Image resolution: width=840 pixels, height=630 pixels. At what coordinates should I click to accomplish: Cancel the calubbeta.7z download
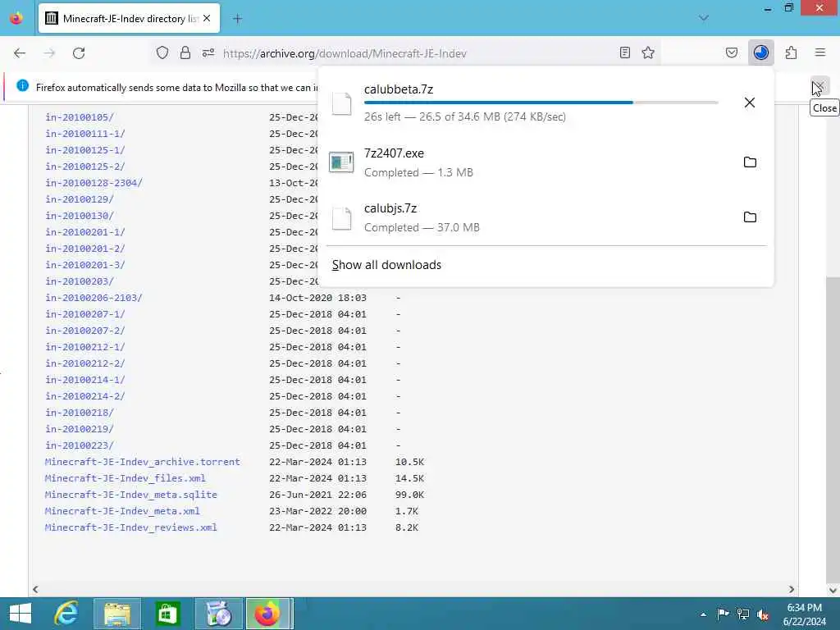click(x=750, y=103)
